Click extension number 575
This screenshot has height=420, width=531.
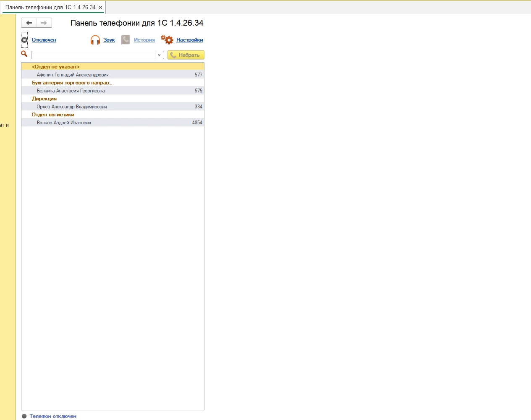199,91
